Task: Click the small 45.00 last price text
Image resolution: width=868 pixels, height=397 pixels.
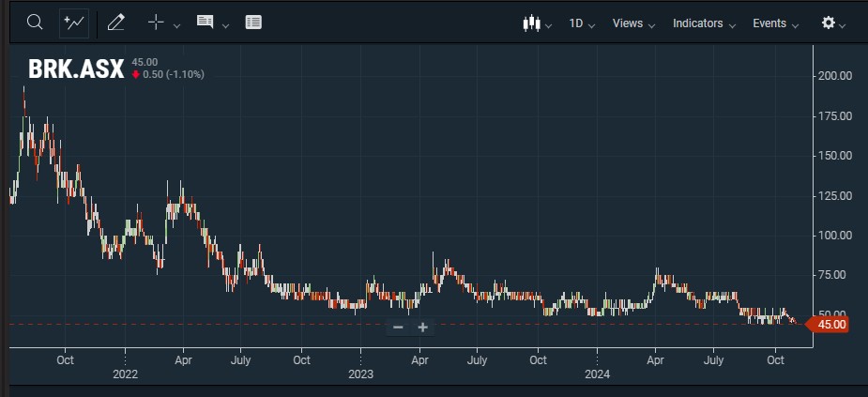Action: pos(145,62)
